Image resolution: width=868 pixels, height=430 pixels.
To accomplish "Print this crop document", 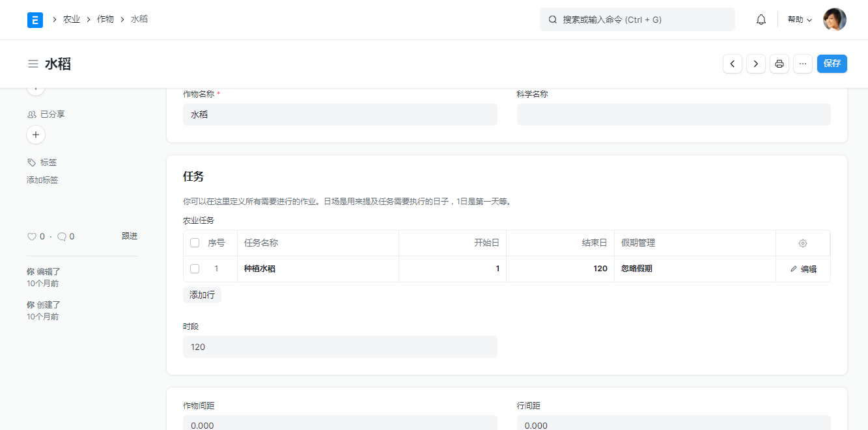I will pyautogui.click(x=779, y=64).
